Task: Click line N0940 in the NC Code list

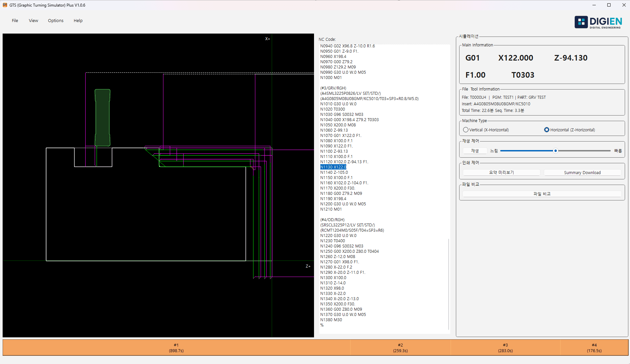Action: [347, 46]
